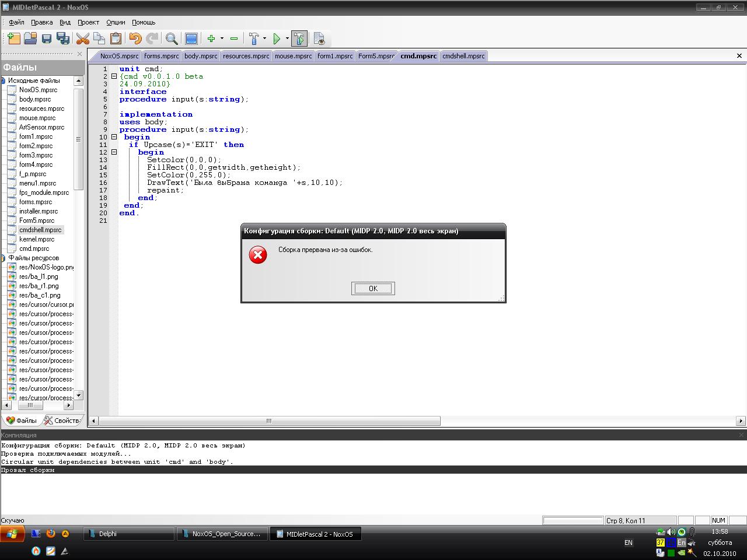The image size is (747, 560).
Task: Switch to the body.mpsrc editor tab
Action: click(x=200, y=56)
